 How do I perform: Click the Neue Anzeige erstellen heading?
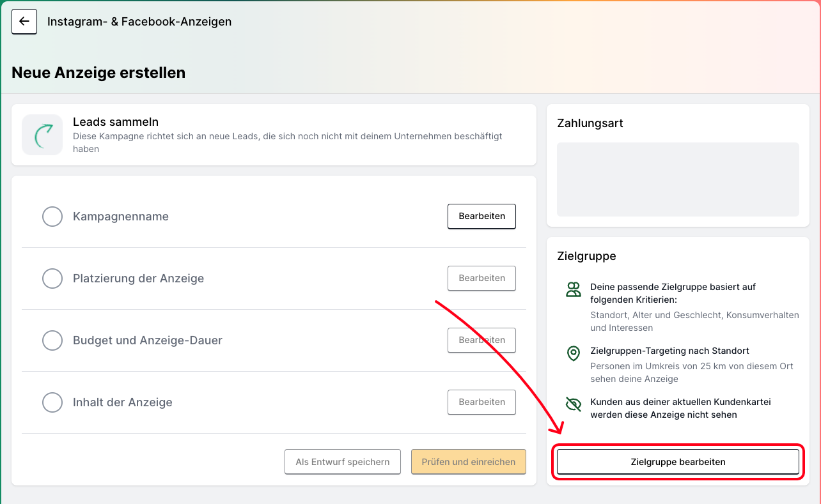point(98,73)
